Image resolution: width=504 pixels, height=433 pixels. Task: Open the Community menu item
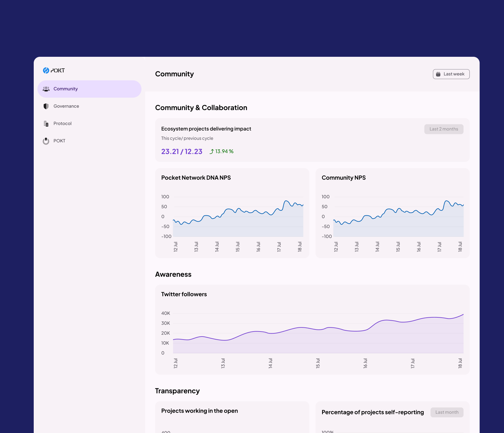(89, 89)
